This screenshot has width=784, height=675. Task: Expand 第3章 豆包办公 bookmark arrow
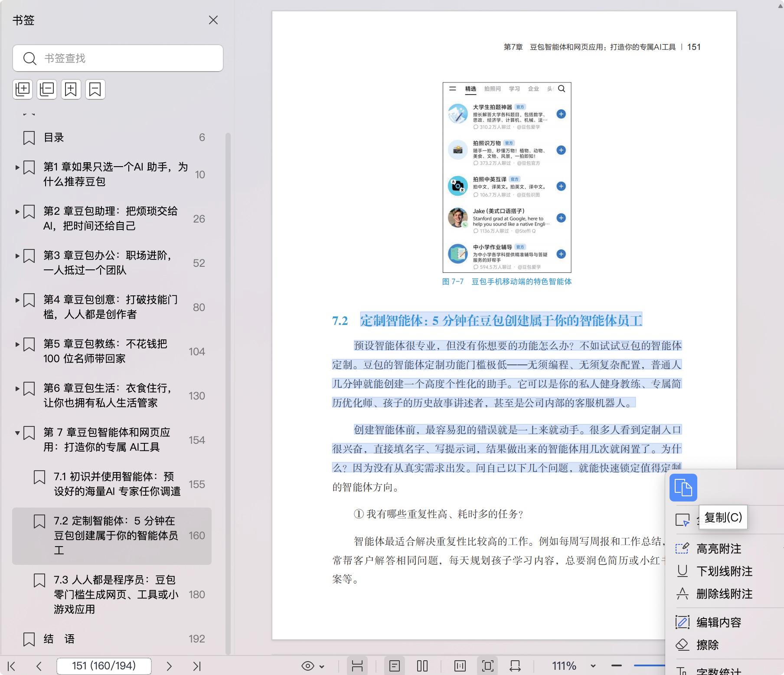point(17,256)
